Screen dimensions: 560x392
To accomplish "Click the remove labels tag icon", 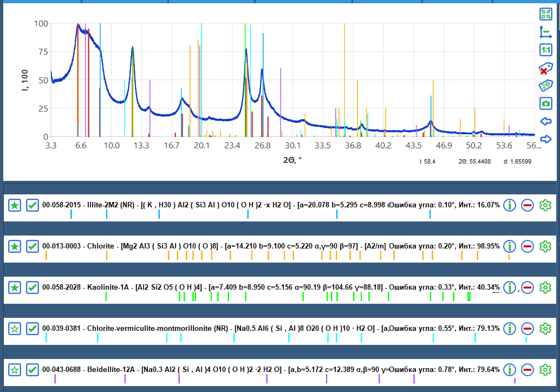I will tap(545, 68).
